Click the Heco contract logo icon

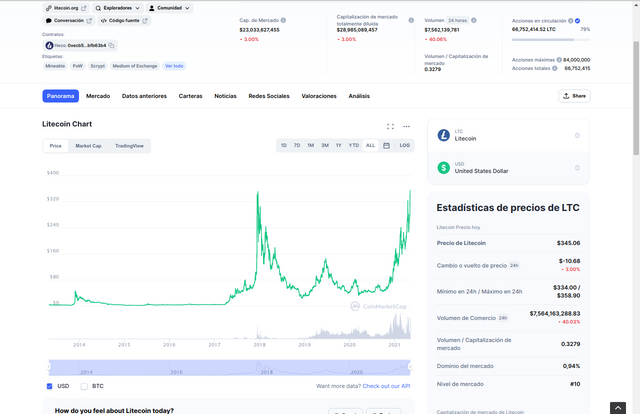click(49, 45)
